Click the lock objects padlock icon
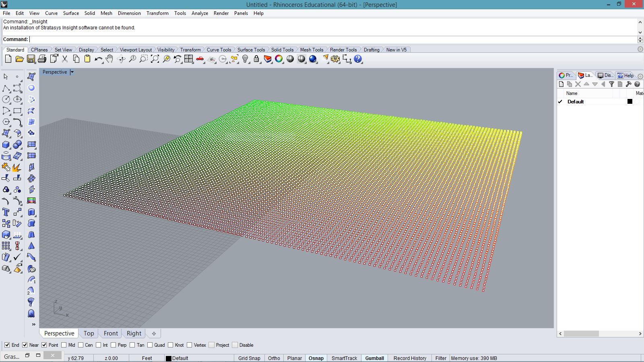The image size is (644, 362). (256, 59)
